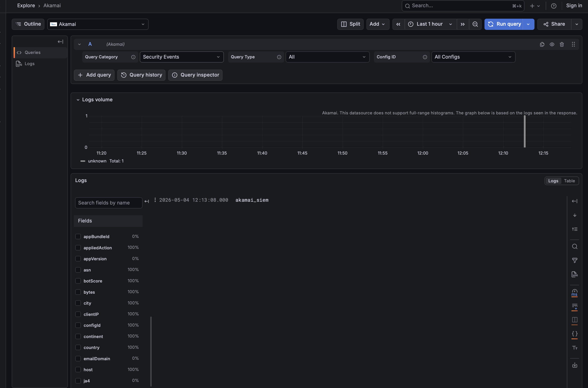Switch to Table view

pyautogui.click(x=570, y=181)
